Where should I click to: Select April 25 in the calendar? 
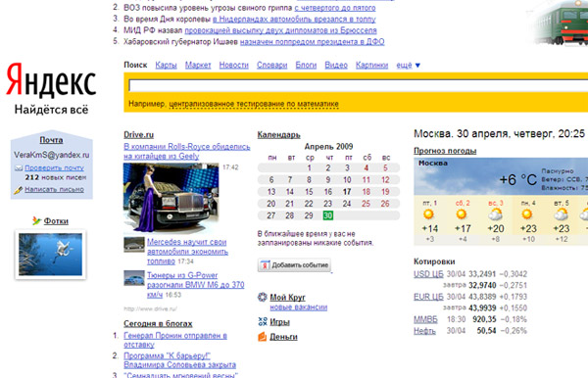(x=366, y=204)
